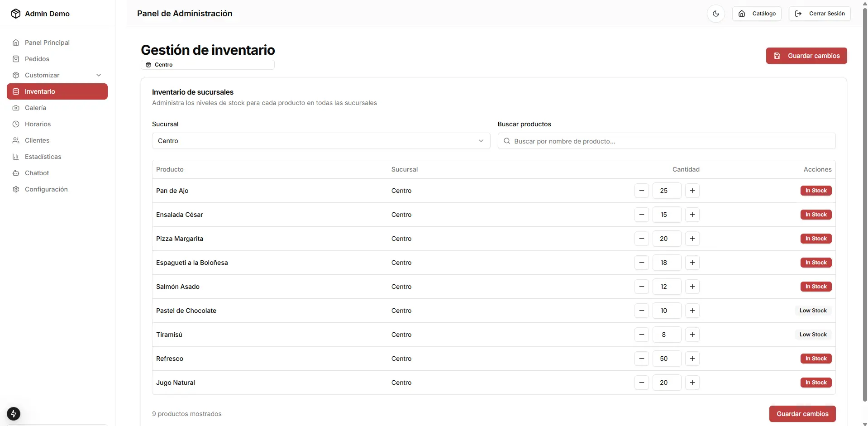Toggle dark mode with the moon icon

coord(715,14)
